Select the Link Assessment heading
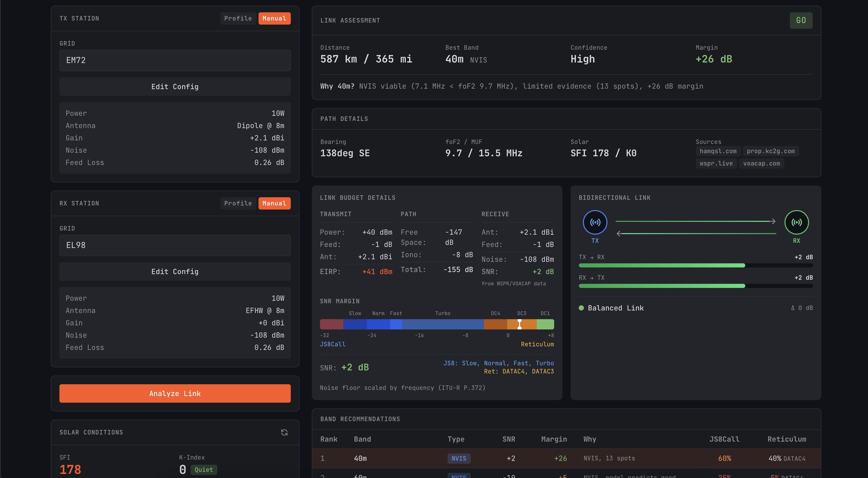The width and height of the screenshot is (868, 478). (x=350, y=20)
